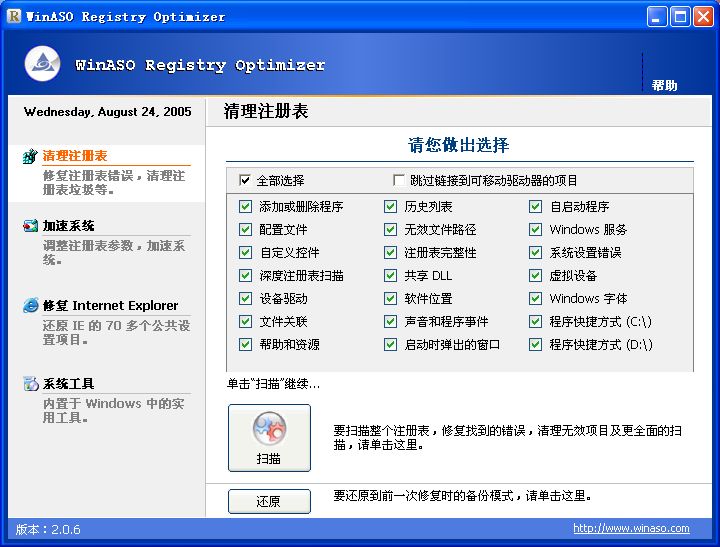
Task: Open the 加速系统 section
Action: pos(68,226)
